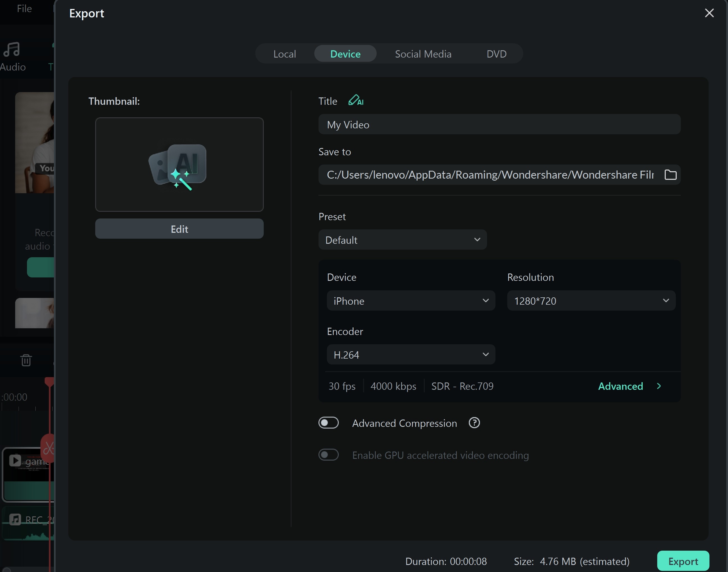This screenshot has height=572, width=728.
Task: Click the green Export button
Action: 683,561
